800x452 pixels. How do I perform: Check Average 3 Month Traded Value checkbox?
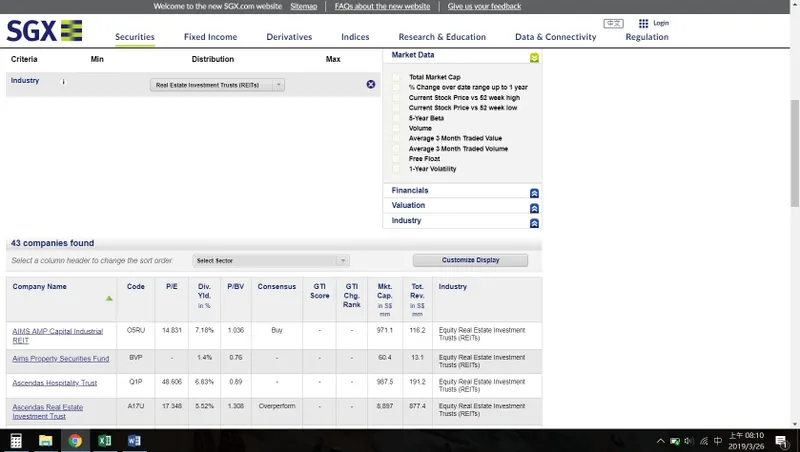tap(396, 138)
